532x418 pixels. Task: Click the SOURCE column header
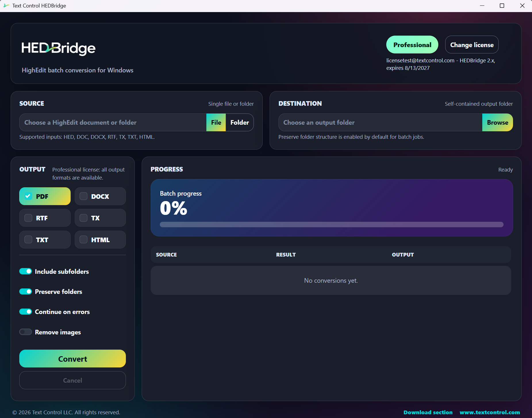pyautogui.click(x=166, y=255)
